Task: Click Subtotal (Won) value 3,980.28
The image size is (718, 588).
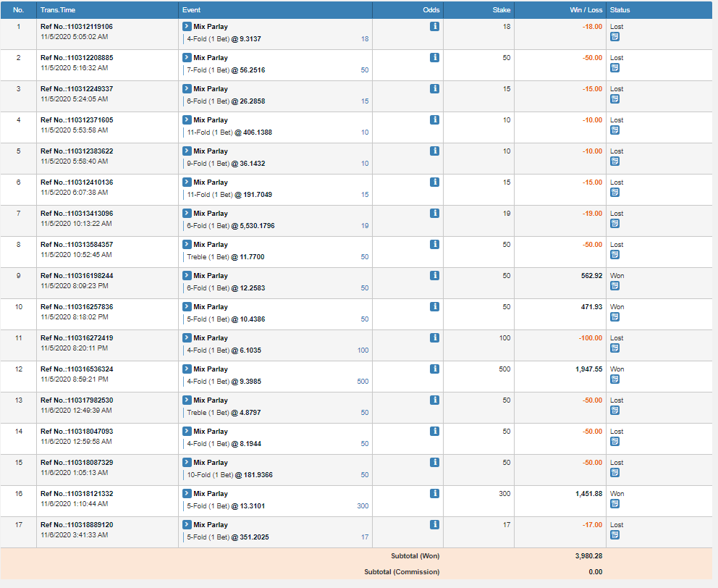Action: point(589,556)
